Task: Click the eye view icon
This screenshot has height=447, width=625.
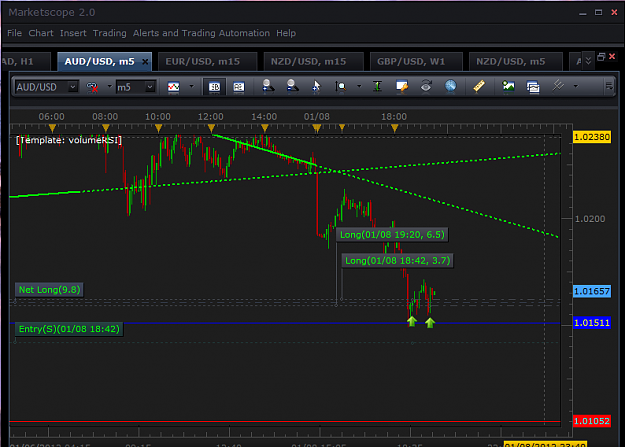Action: [426, 86]
